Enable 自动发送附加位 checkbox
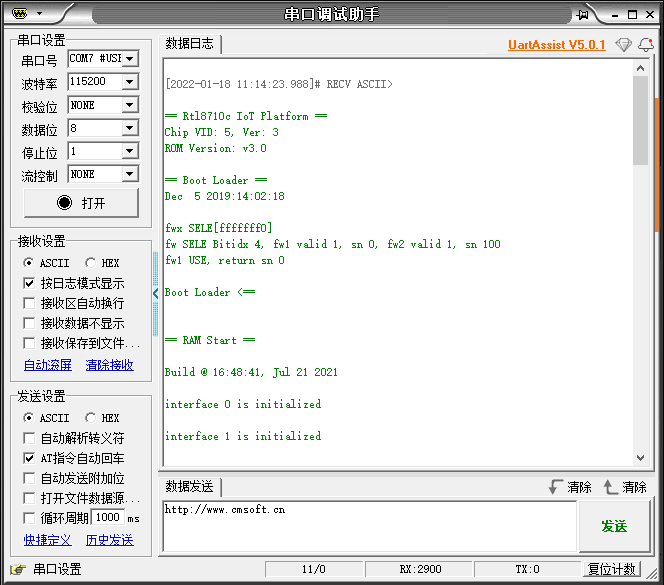664x585 pixels. pyautogui.click(x=29, y=478)
